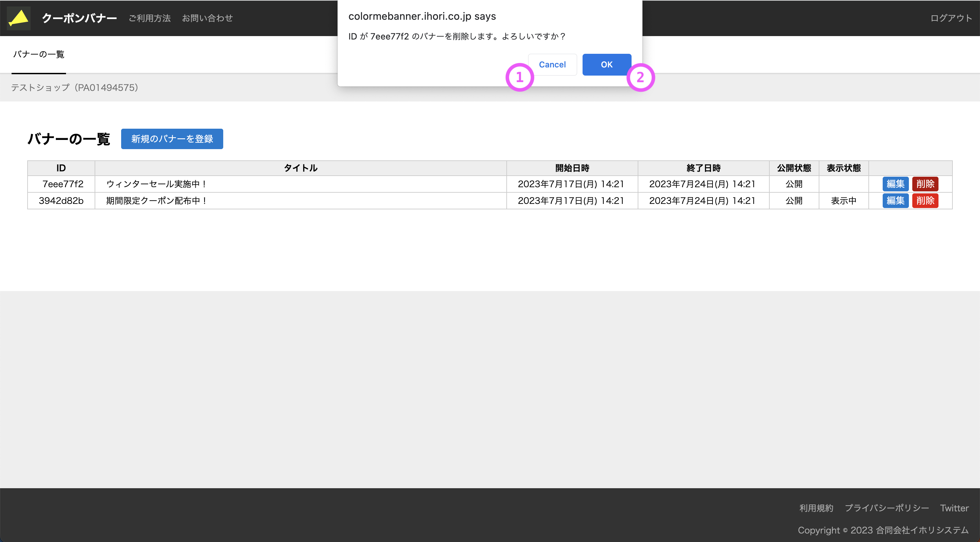Delete banner ウィンターセール実施中！

(925, 184)
